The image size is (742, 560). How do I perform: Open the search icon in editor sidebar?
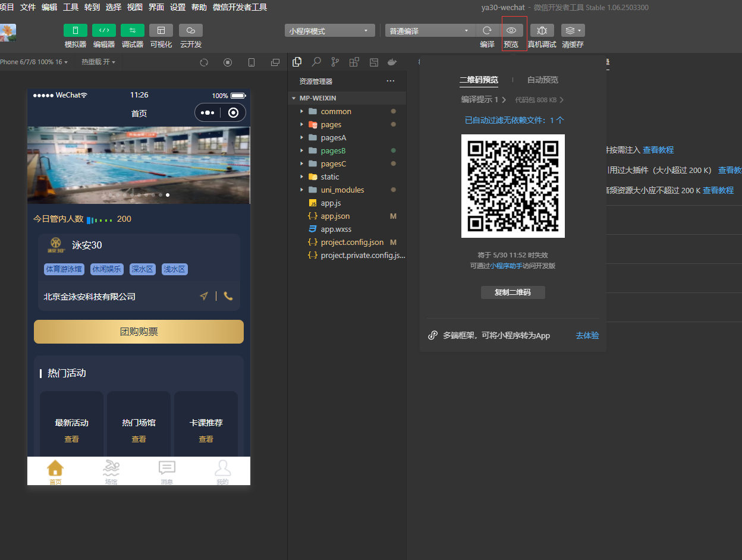316,62
